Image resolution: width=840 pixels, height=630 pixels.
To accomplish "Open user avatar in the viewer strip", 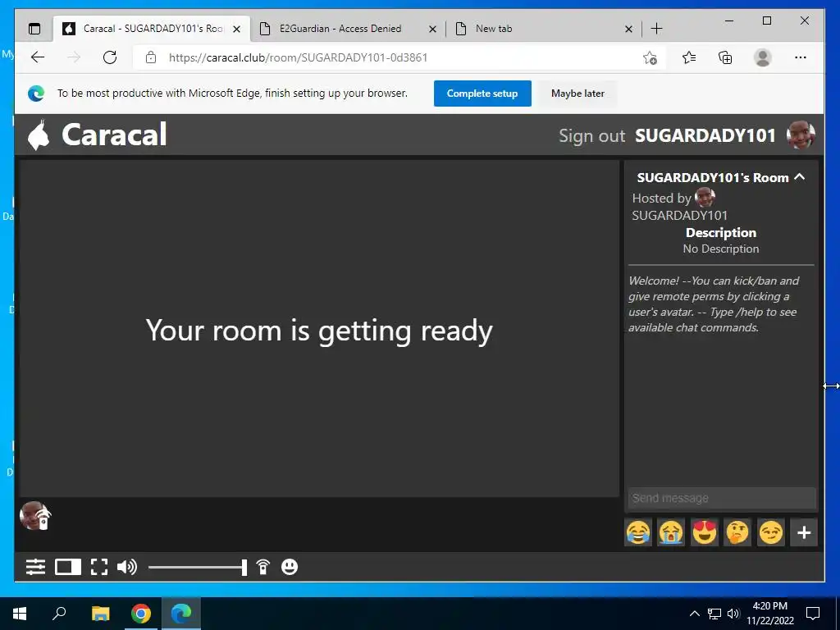I will click(35, 516).
